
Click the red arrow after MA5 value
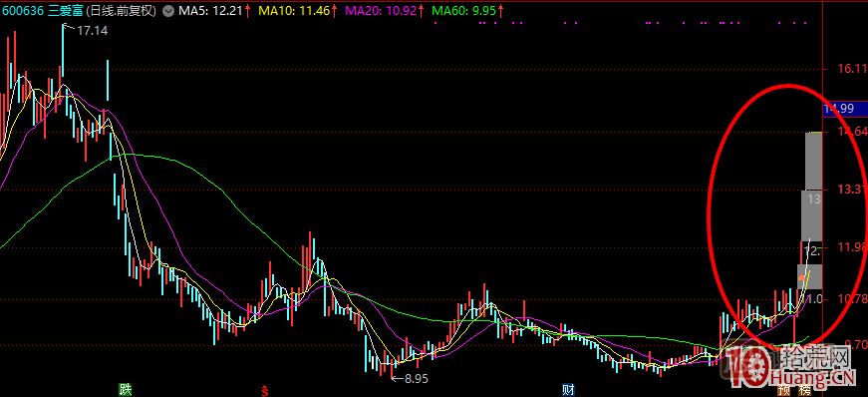click(x=247, y=11)
